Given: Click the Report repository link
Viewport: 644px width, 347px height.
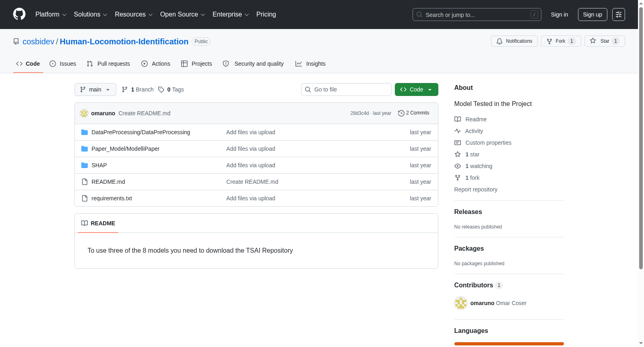Looking at the screenshot, I should (x=476, y=189).
